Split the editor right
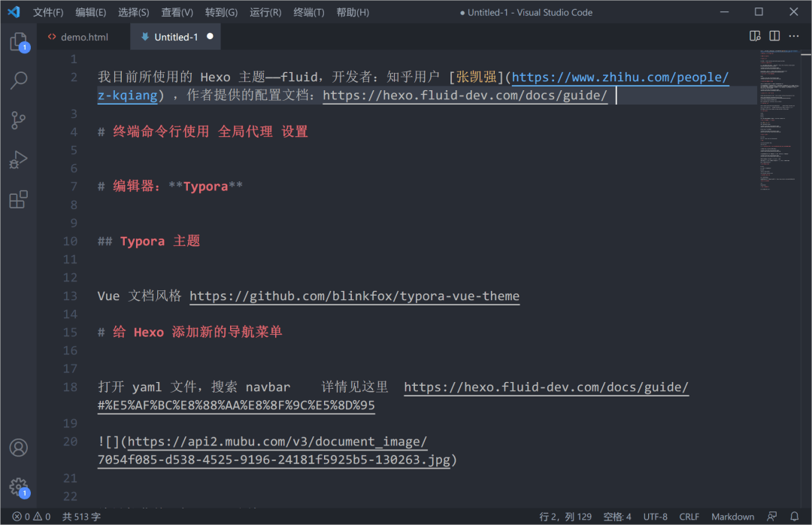 [774, 36]
